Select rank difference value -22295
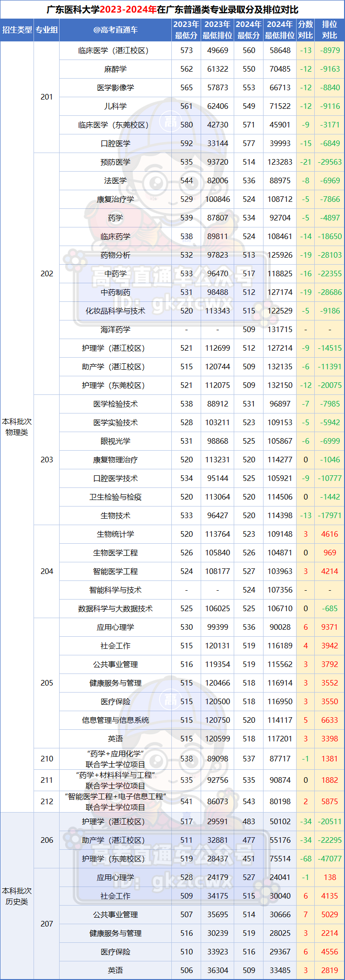Viewport: 345px width, 980px height. (x=330, y=840)
